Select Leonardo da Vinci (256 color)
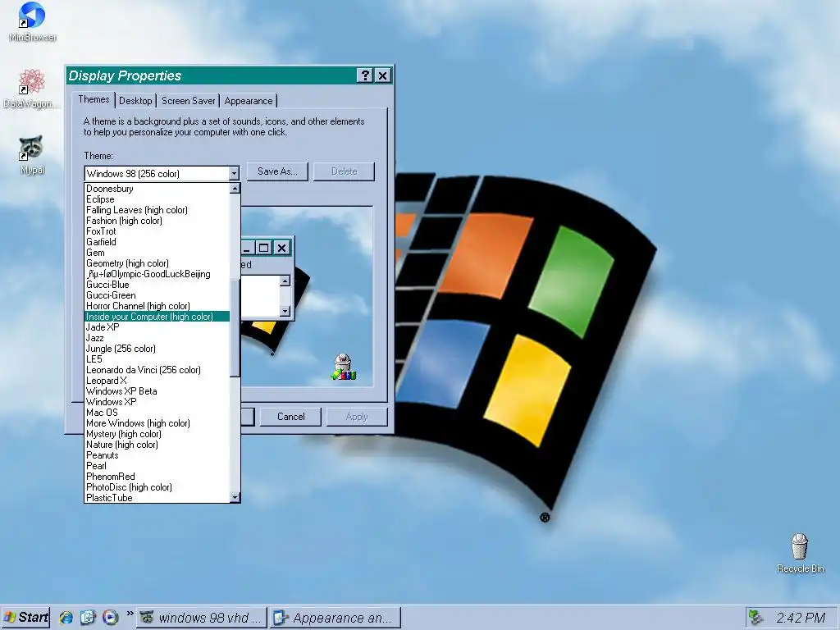Screen dimensions: 840x630 (157, 370)
